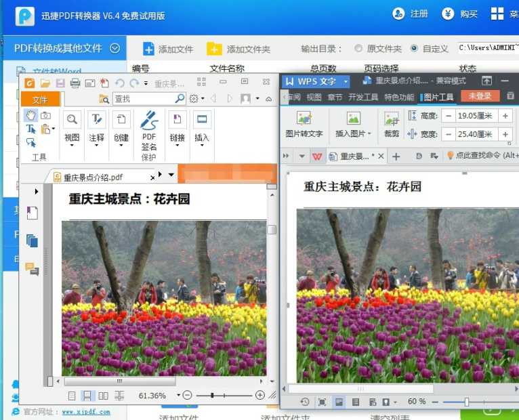This screenshot has height=420, width=519.
Task: Switch to the 重庆景点介绍.pdf document tab
Action: pyautogui.click(x=93, y=177)
